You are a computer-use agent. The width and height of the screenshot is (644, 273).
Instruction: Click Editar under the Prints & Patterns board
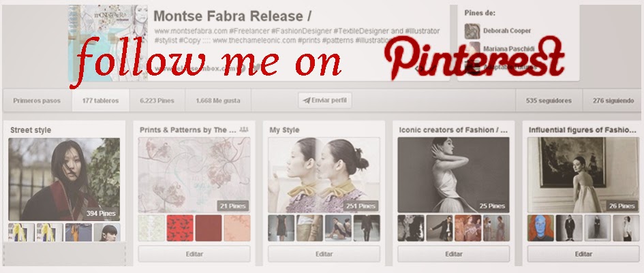[x=194, y=254]
